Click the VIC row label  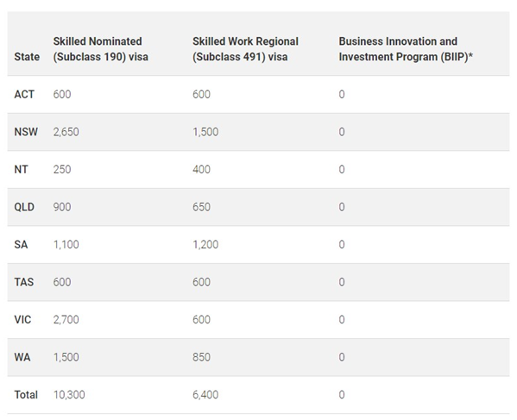point(22,320)
